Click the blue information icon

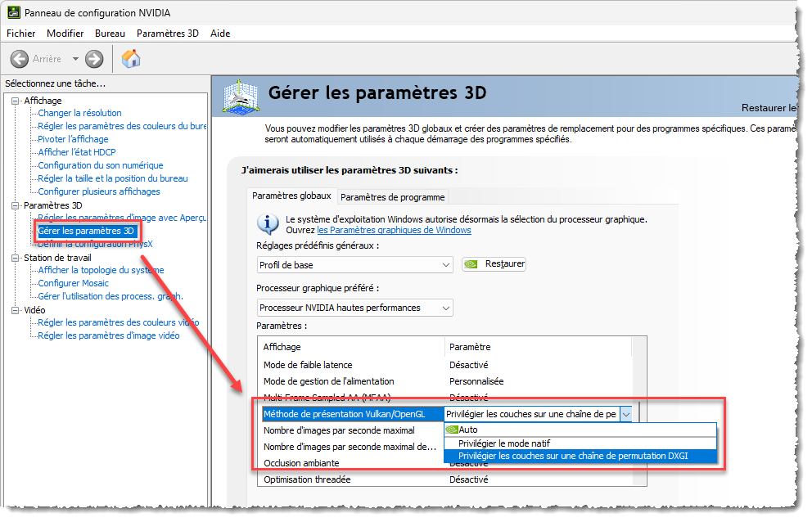tap(268, 224)
